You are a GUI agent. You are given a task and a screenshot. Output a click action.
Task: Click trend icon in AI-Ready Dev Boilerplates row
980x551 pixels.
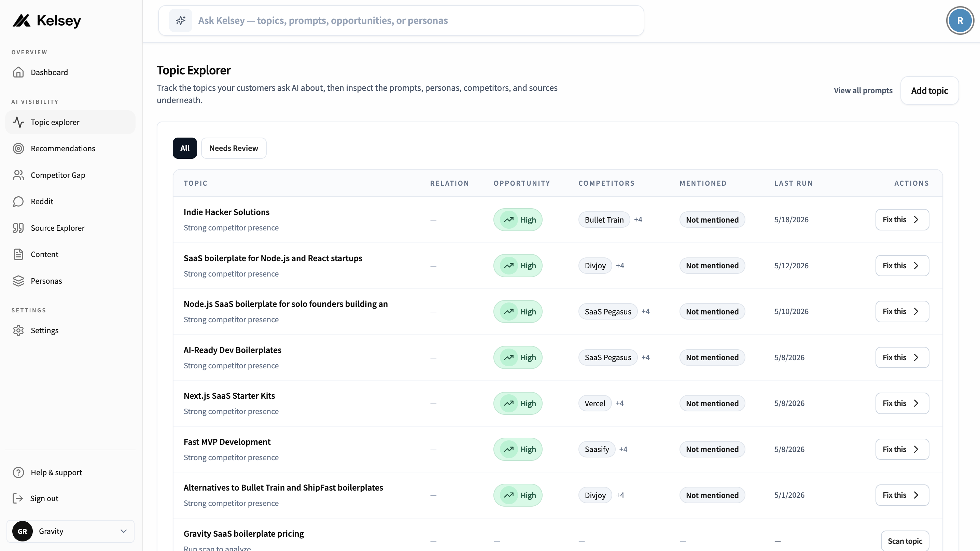(x=509, y=357)
